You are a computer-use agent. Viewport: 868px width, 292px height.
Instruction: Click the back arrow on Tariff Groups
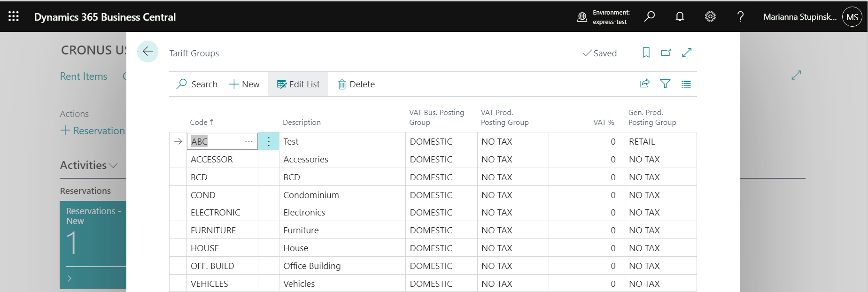point(147,52)
